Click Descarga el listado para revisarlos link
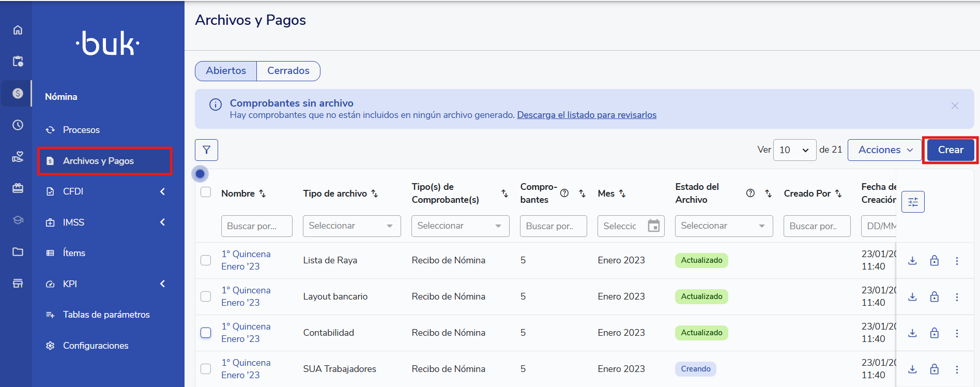980x387 pixels. (587, 115)
